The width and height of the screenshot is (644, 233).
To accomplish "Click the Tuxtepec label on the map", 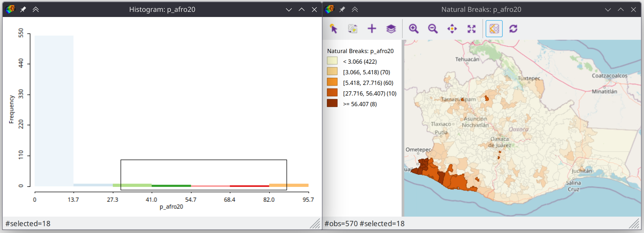I will tap(529, 78).
